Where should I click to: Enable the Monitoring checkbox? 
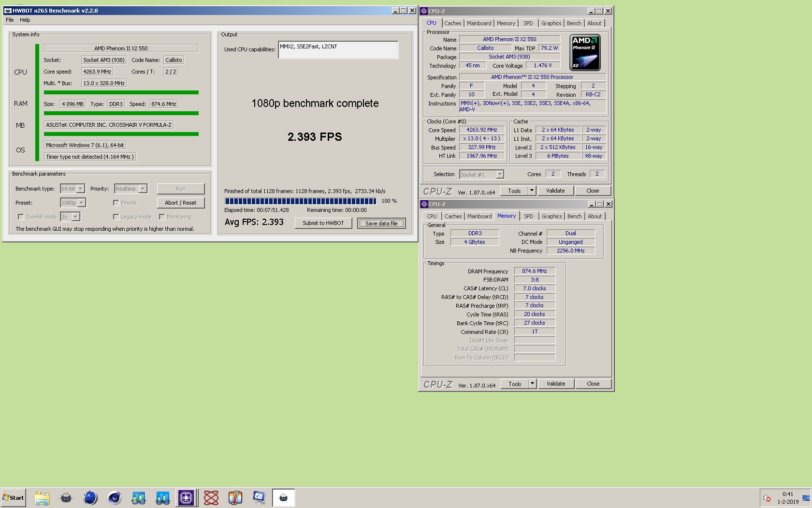pyautogui.click(x=162, y=217)
